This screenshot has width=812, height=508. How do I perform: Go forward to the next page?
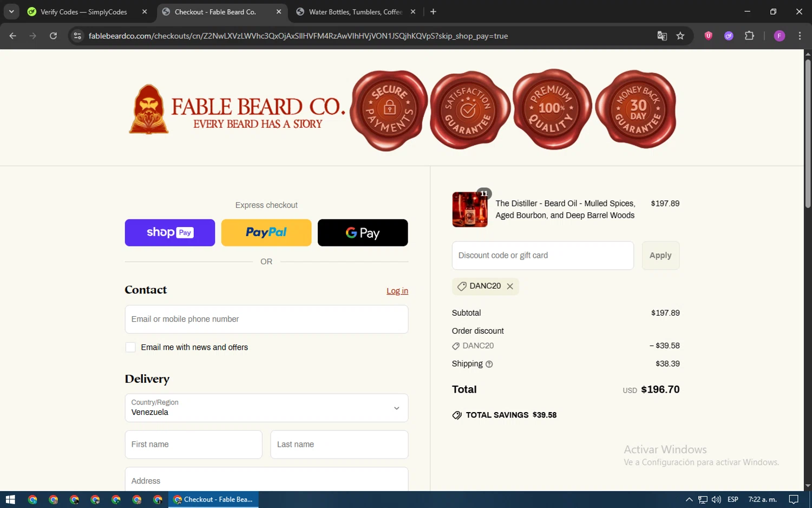[x=33, y=36]
